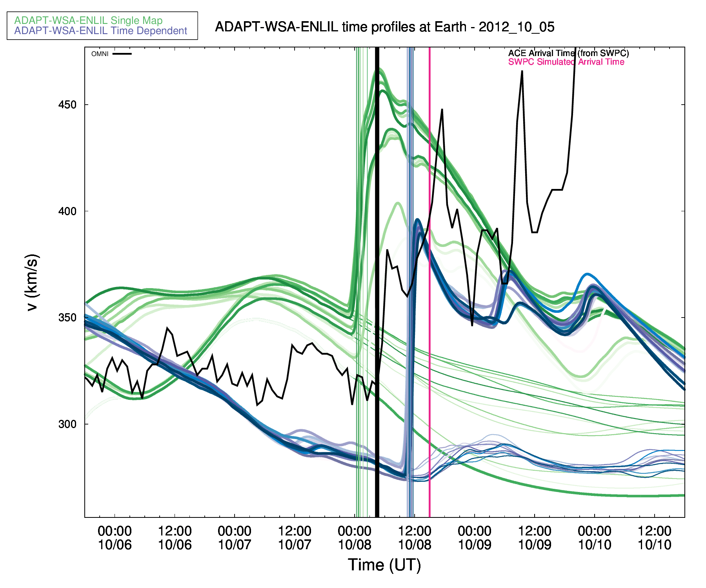Viewport: 706px width, 588px height.
Task: Click the pink SWPC simulated arrival vertical line
Action: 429,282
